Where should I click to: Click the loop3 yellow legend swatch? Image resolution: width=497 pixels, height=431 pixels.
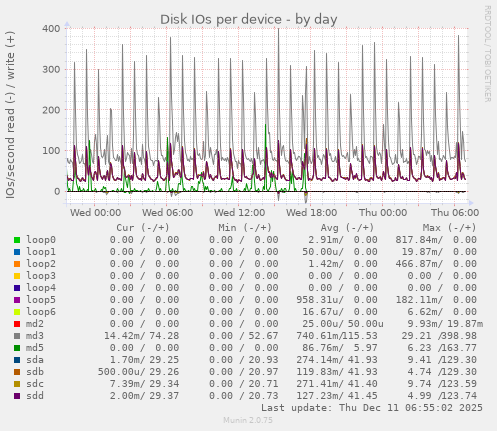pyautogui.click(x=17, y=276)
